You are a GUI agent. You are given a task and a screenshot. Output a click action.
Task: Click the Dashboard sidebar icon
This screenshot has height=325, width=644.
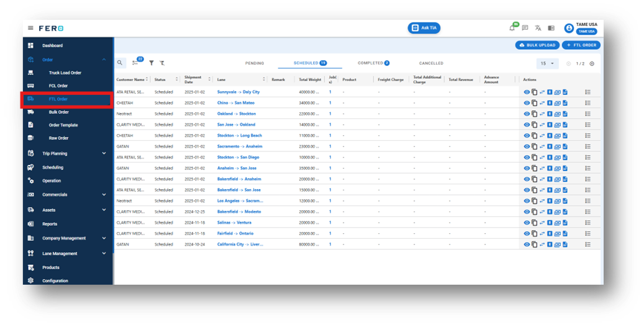(31, 45)
